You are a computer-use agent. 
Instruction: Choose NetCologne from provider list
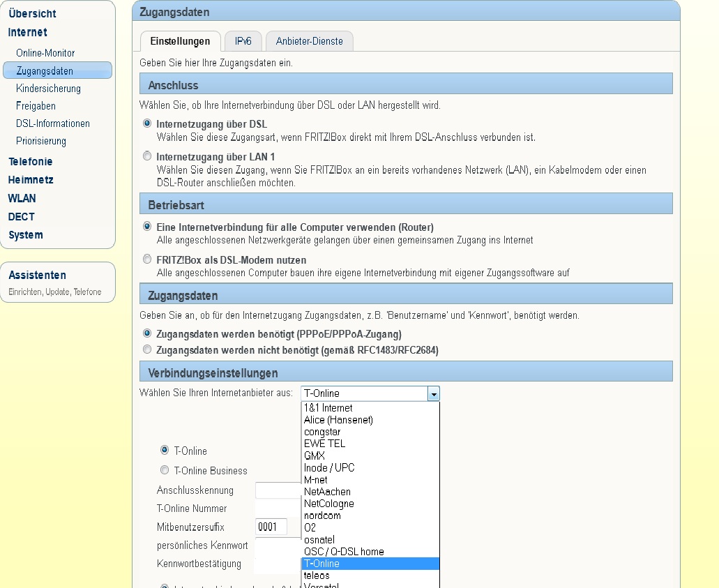(370, 504)
